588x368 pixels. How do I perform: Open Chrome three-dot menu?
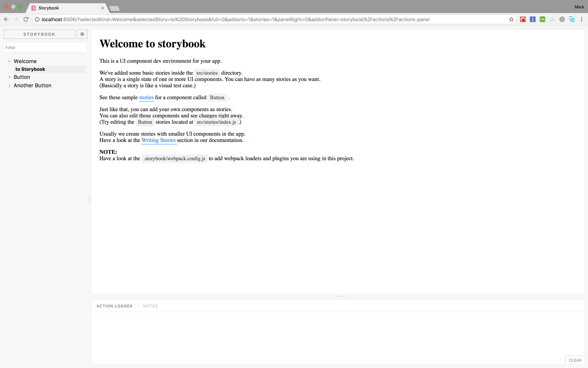pyautogui.click(x=581, y=19)
